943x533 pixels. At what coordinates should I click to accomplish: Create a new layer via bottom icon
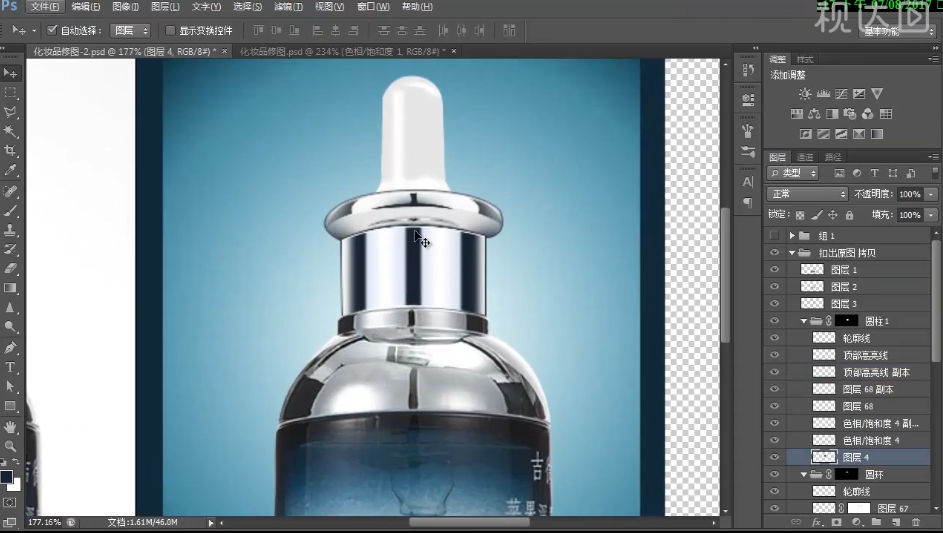896,522
